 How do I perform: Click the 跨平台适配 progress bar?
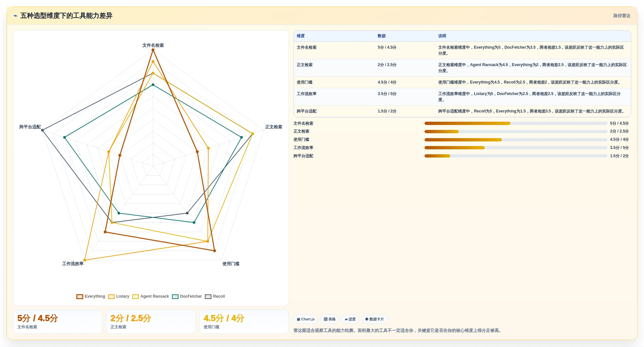pyautogui.click(x=516, y=156)
